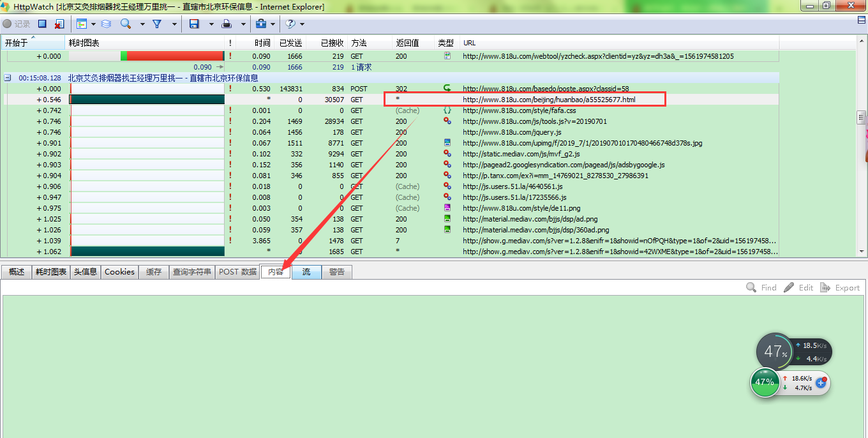Switch to the Cookies tab
The height and width of the screenshot is (438, 868).
point(119,272)
